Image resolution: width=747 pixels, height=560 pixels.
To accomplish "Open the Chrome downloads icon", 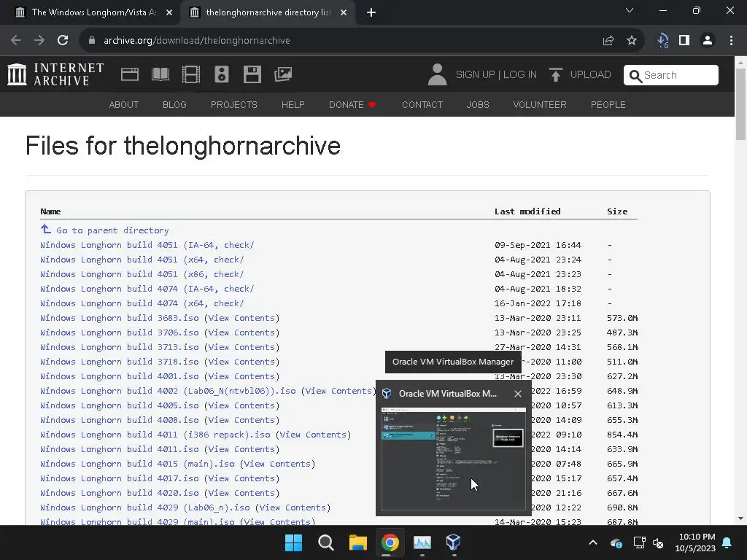I will (662, 41).
